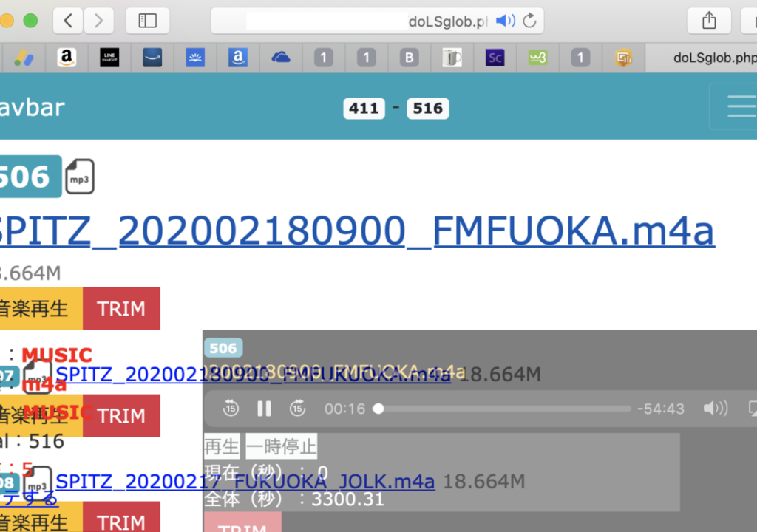757x532 pixels.
Task: Click the red TRIM button for item 506
Action: pos(121,308)
